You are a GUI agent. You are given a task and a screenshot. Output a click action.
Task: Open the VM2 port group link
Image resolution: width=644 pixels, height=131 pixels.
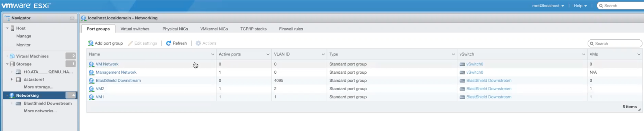click(100, 89)
